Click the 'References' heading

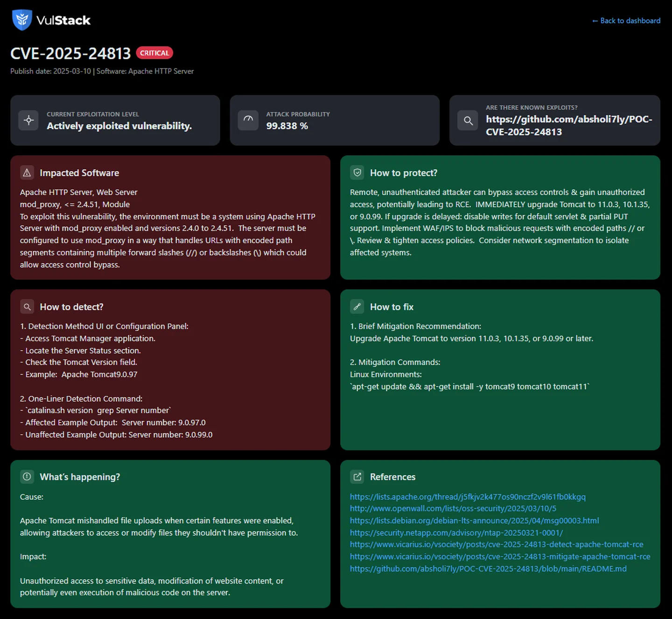392,477
